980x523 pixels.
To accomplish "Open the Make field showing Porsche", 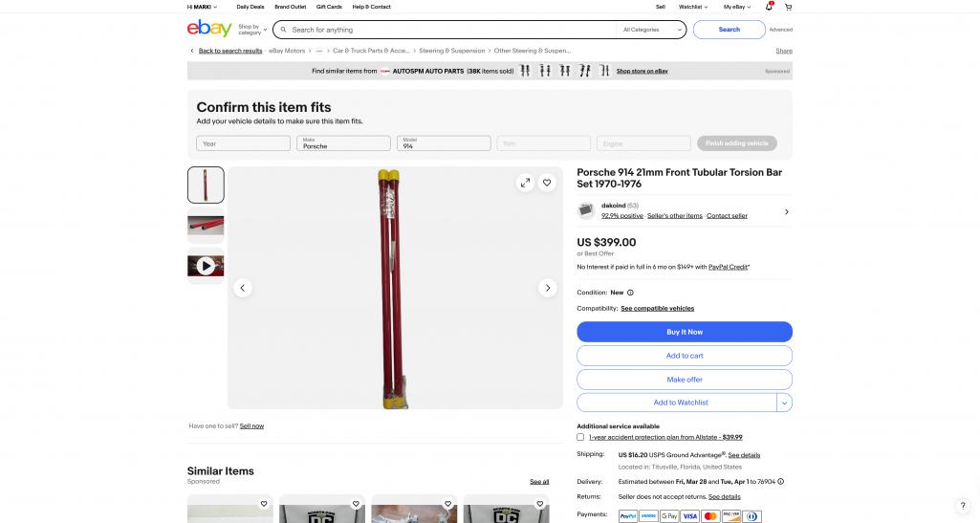I will 344,143.
